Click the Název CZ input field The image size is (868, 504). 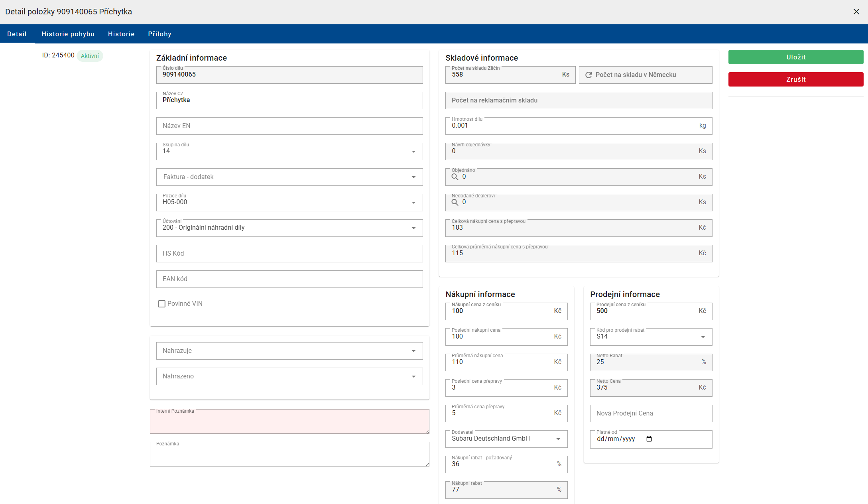(x=289, y=100)
